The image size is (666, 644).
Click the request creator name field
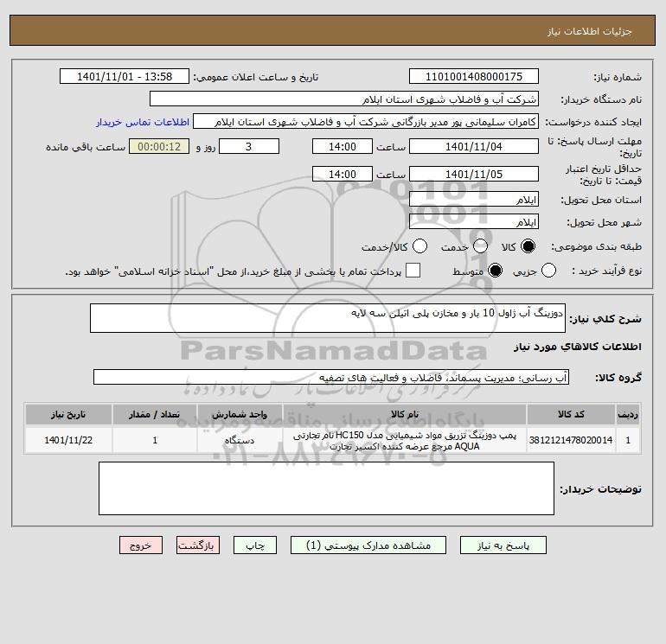(x=366, y=121)
